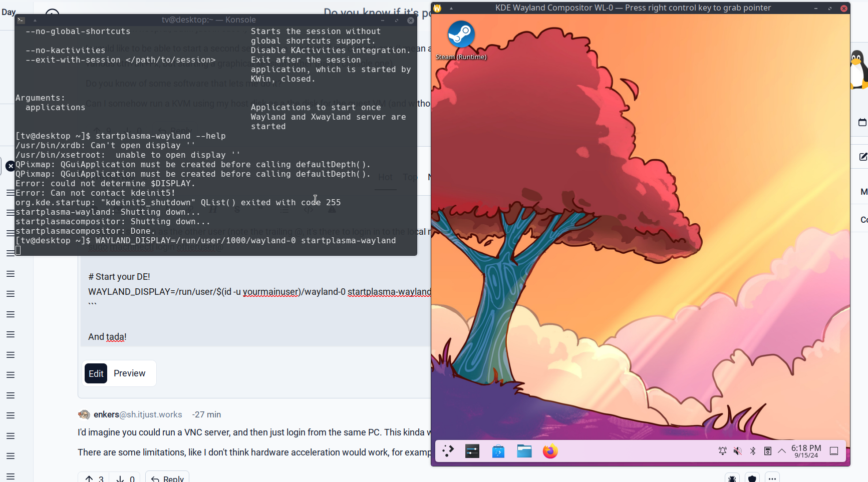The height and width of the screenshot is (482, 868).
Task: Launch Firefox from the nested Plasma panel
Action: [550, 451]
